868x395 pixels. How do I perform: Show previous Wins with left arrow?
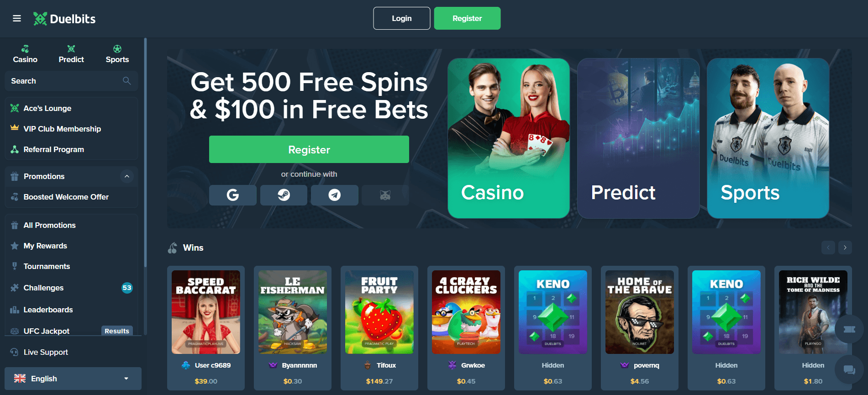coord(828,248)
